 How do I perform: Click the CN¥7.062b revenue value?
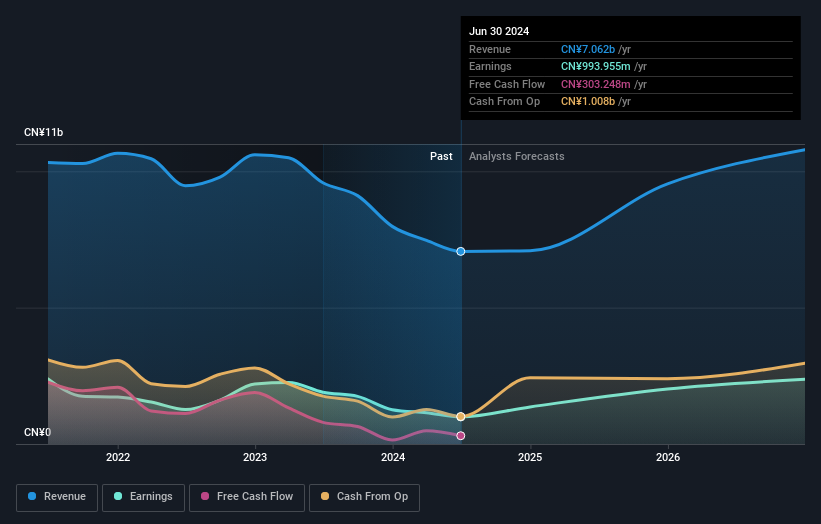tap(588, 49)
